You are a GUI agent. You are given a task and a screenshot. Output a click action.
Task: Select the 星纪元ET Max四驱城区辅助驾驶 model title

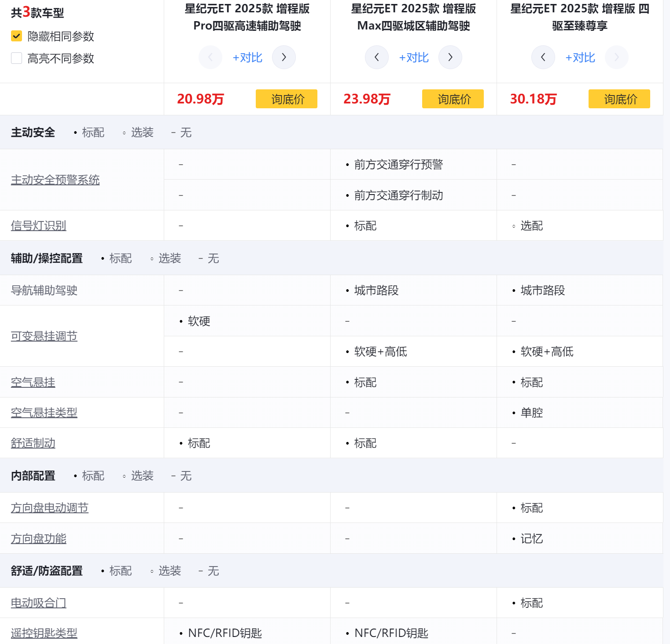click(414, 17)
